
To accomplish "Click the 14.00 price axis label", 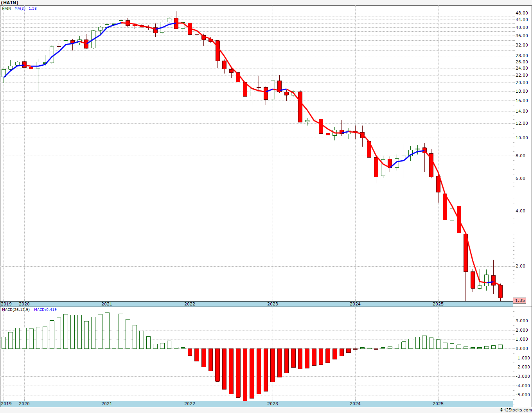I will pyautogui.click(x=521, y=111).
